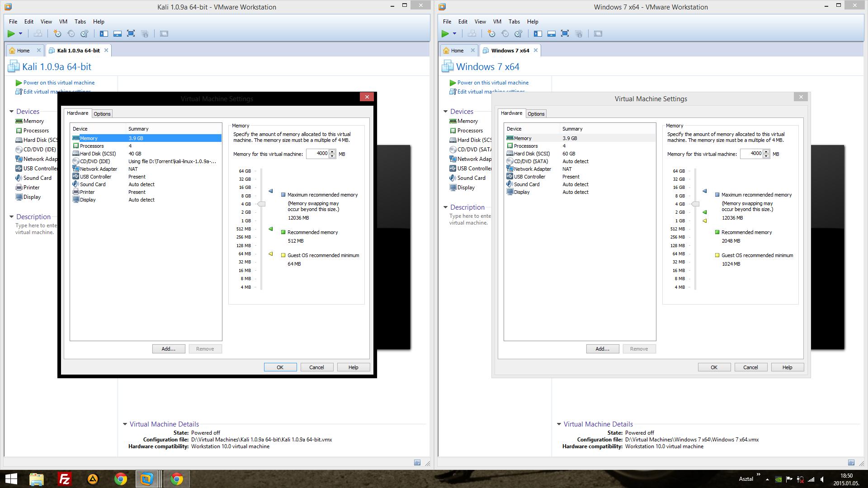This screenshot has height=488, width=868.
Task: Select Hard Disk (SCSI) in Windows 7 settings
Action: coord(532,154)
